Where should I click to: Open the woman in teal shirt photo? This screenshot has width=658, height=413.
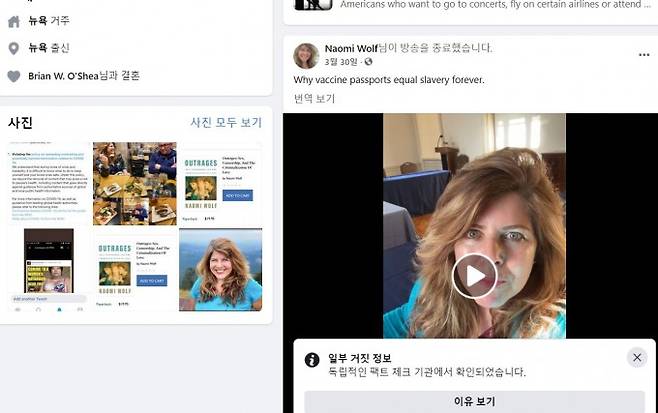pyautogui.click(x=220, y=270)
